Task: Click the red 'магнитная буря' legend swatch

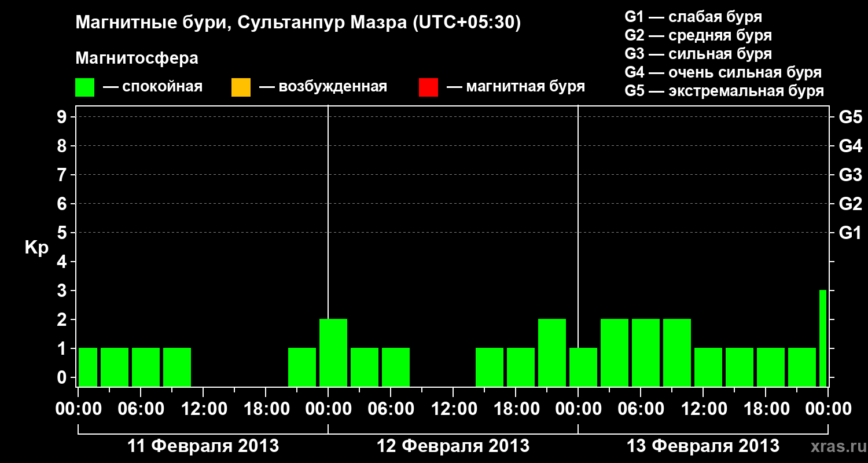Action: (428, 87)
